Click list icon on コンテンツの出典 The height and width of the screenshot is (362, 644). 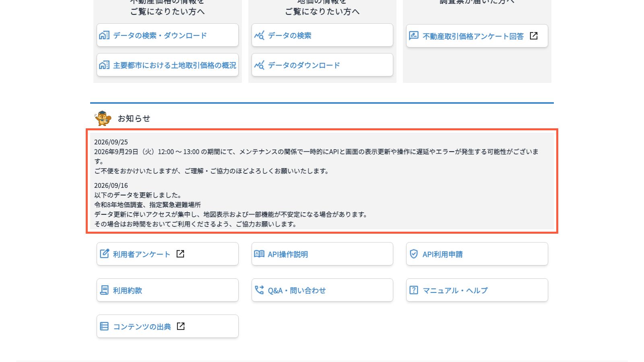coord(104,326)
